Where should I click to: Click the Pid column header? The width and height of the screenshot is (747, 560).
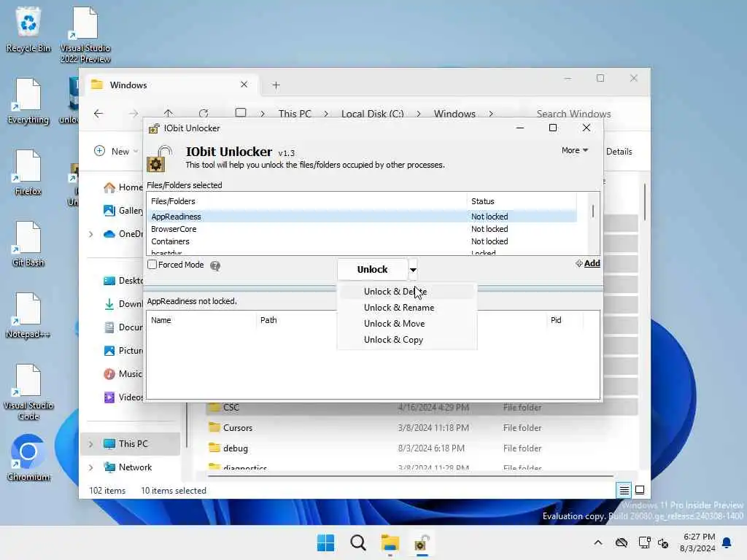point(565,321)
